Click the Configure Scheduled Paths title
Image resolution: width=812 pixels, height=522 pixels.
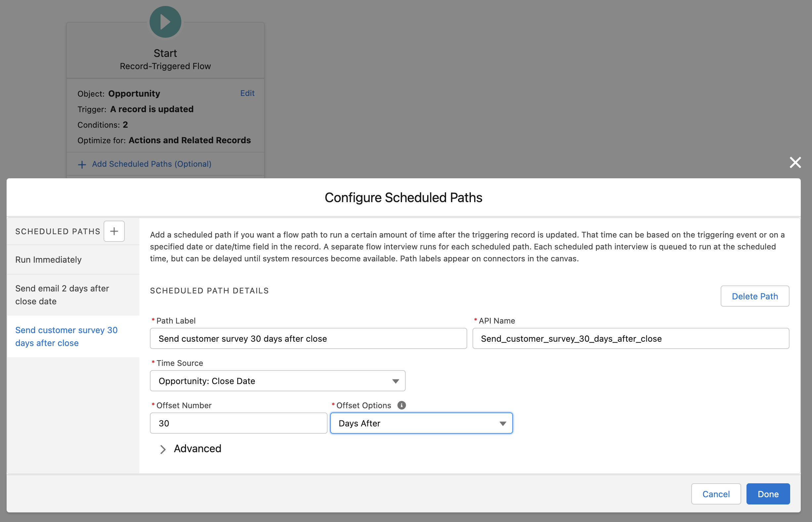coord(403,197)
